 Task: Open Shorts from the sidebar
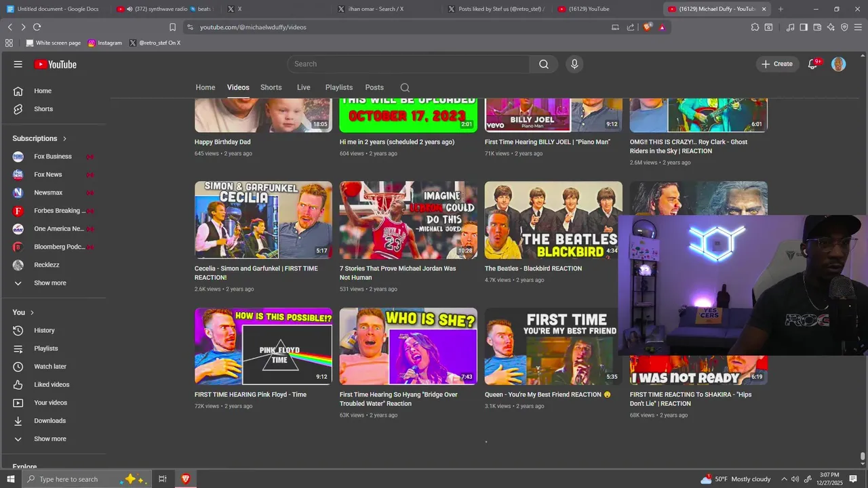pyautogui.click(x=43, y=109)
